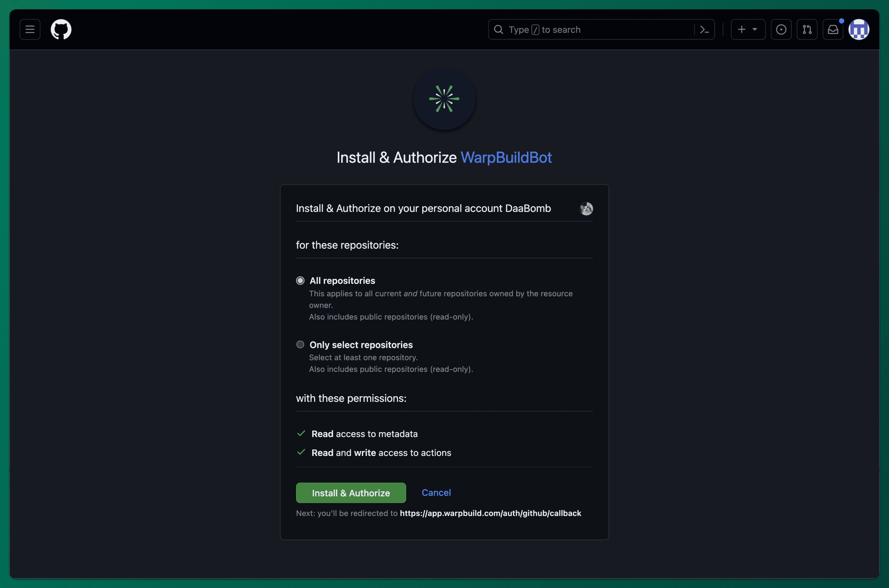This screenshot has width=889, height=588.
Task: Click the Cancel link
Action: pyautogui.click(x=436, y=493)
